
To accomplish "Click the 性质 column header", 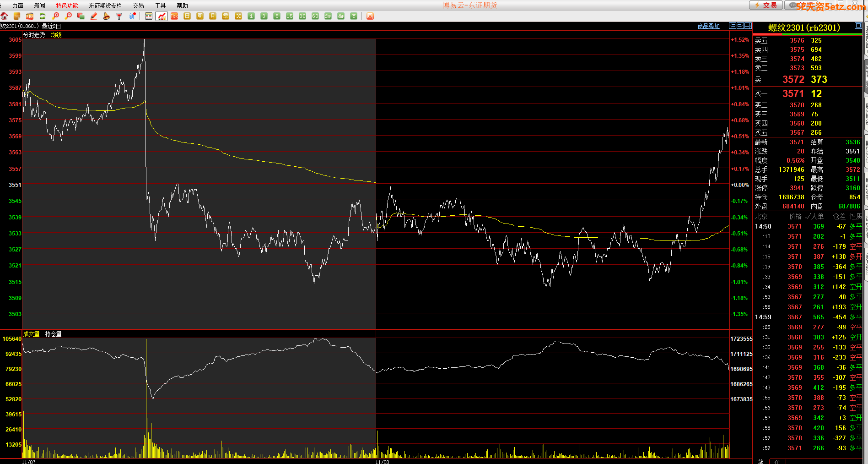I will [856, 216].
